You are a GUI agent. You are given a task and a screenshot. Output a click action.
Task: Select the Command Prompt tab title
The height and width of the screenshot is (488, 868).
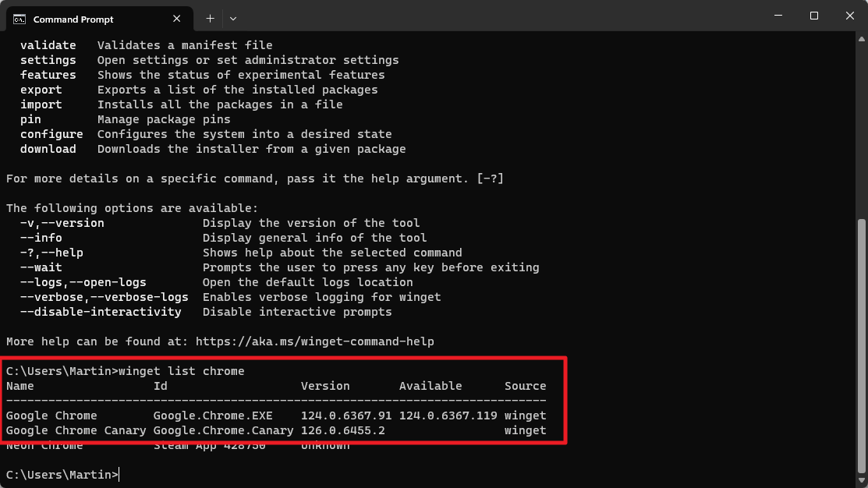73,19
